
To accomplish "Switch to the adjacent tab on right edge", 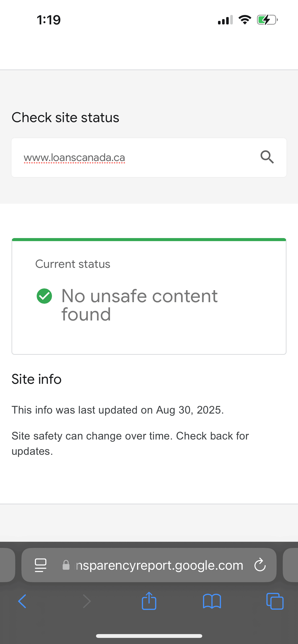I will coord(291,565).
